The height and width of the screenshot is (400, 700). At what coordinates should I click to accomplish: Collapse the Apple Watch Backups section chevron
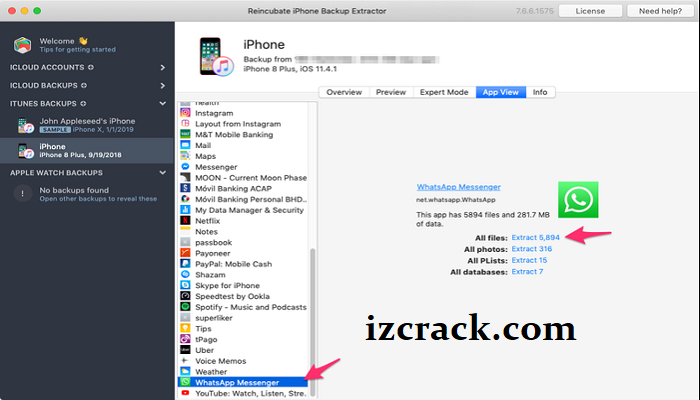point(162,173)
